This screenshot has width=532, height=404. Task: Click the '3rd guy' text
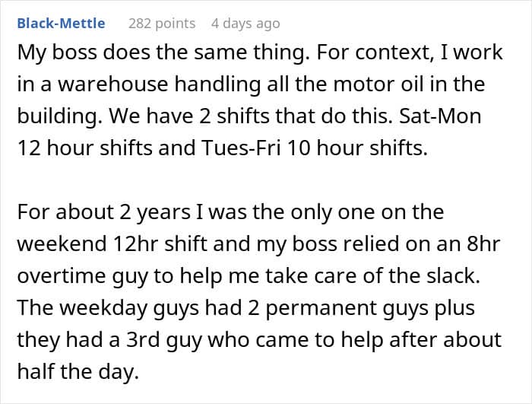point(164,340)
